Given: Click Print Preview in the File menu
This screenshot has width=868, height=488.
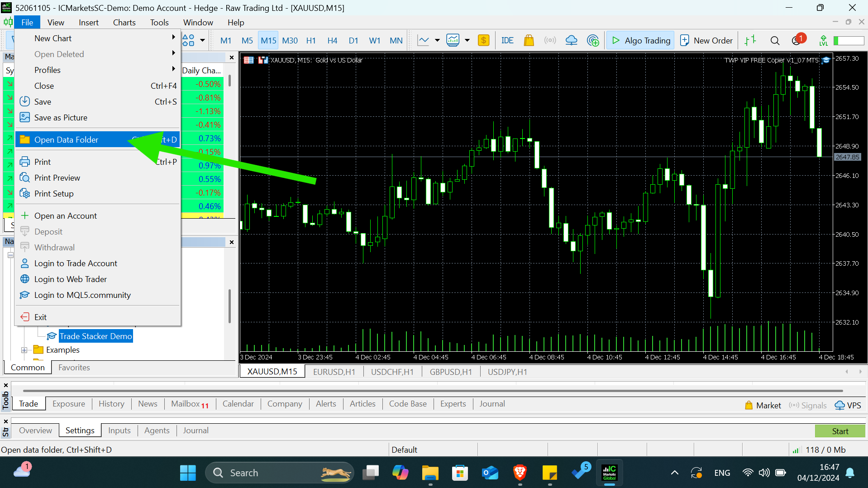Looking at the screenshot, I should [97, 178].
